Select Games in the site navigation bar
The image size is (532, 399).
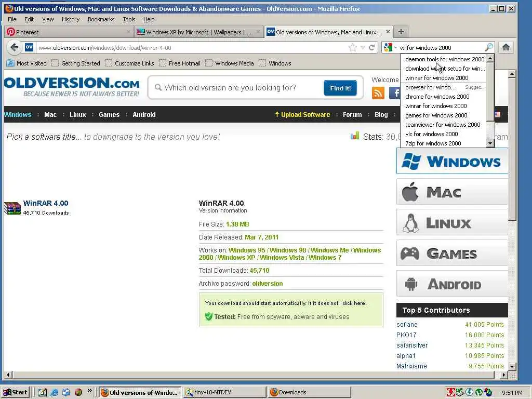[x=109, y=115]
